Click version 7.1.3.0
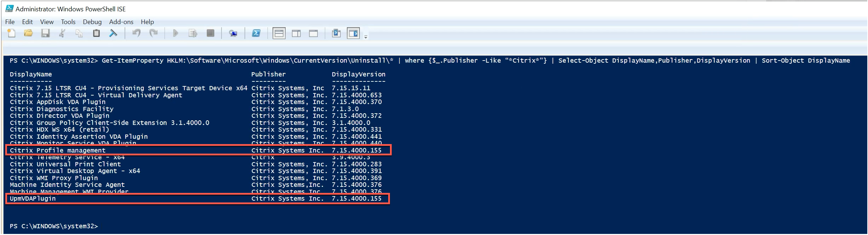The width and height of the screenshot is (868, 235). 345,109
